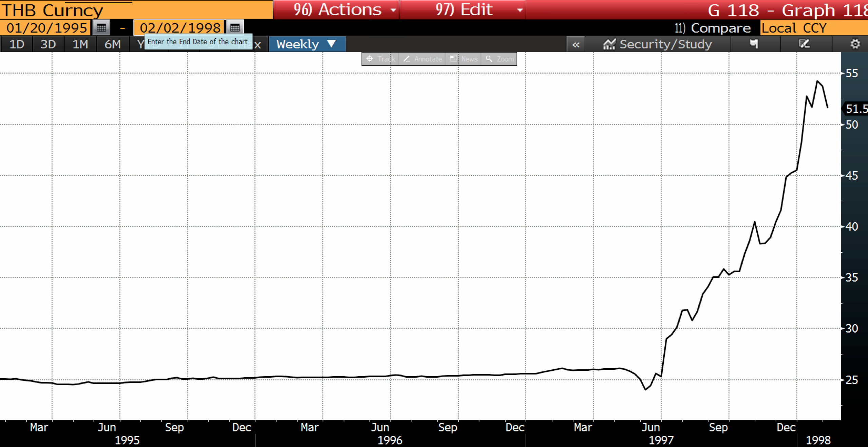The height and width of the screenshot is (447, 868).
Task: Click the Local CCY currency field
Action: 814,28
